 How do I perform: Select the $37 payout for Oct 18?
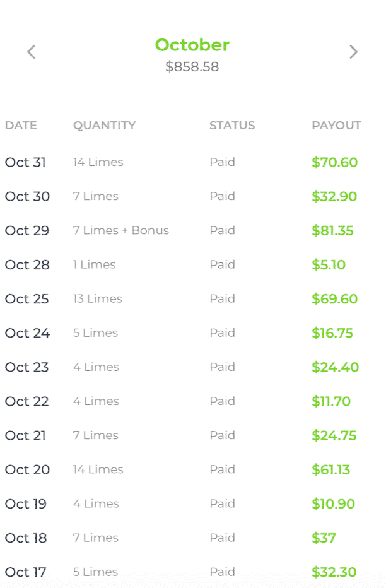point(324,538)
